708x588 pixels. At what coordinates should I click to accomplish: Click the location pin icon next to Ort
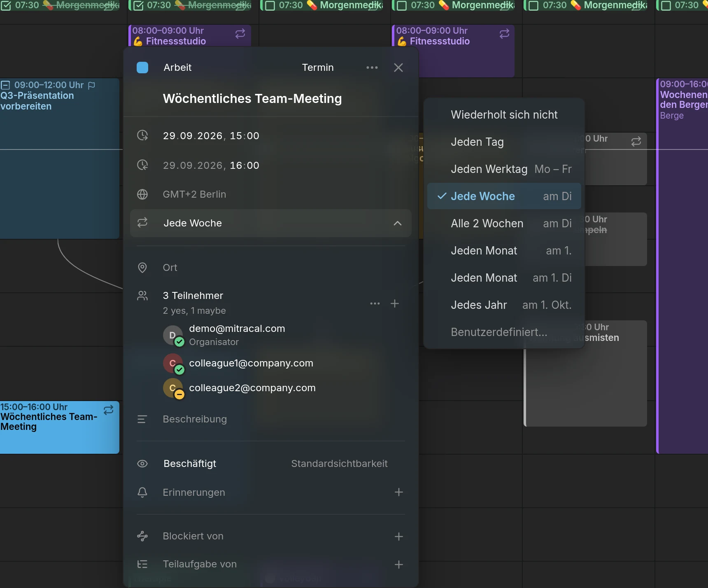(x=142, y=268)
